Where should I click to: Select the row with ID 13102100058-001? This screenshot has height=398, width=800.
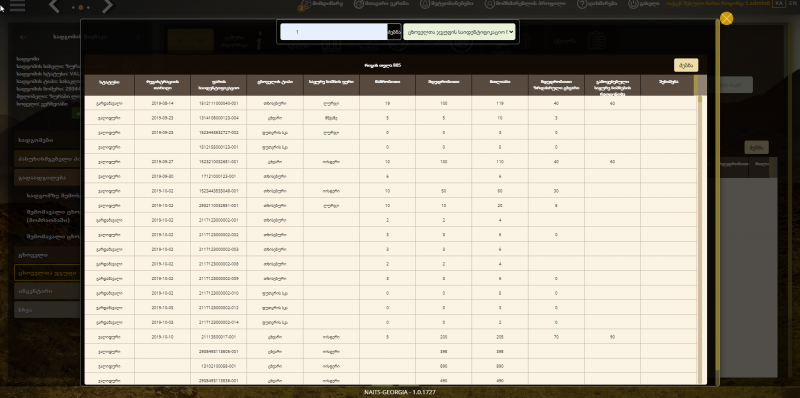[390, 366]
